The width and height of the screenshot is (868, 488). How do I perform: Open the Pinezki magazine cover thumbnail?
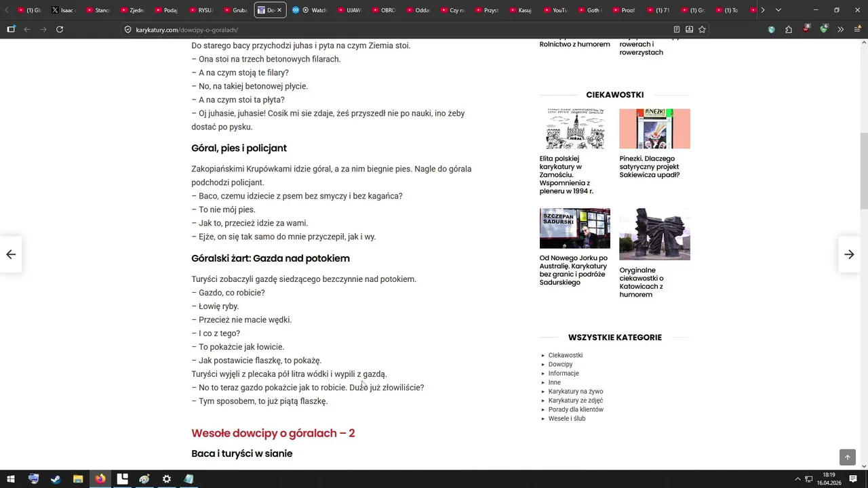654,129
